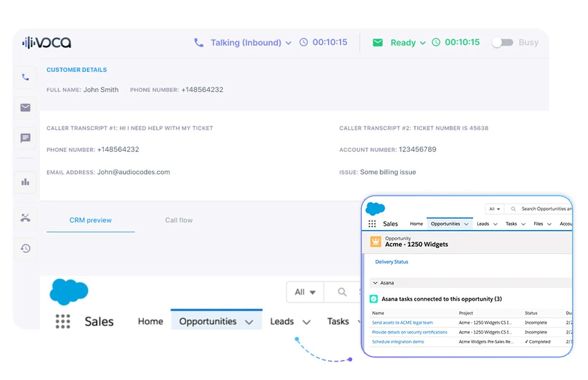Screen dimensions: 588x380
Task: Open the call history clock icon
Action: [x=26, y=248]
